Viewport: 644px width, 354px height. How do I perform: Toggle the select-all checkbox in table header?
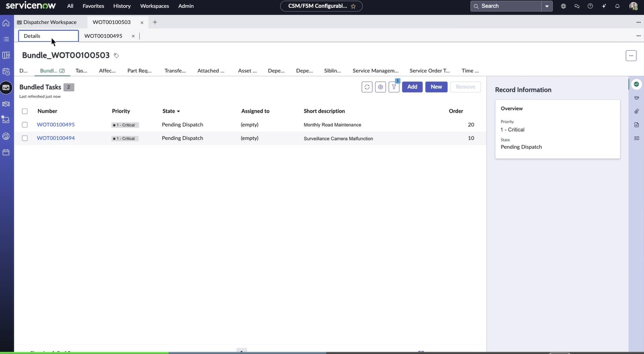[25, 111]
